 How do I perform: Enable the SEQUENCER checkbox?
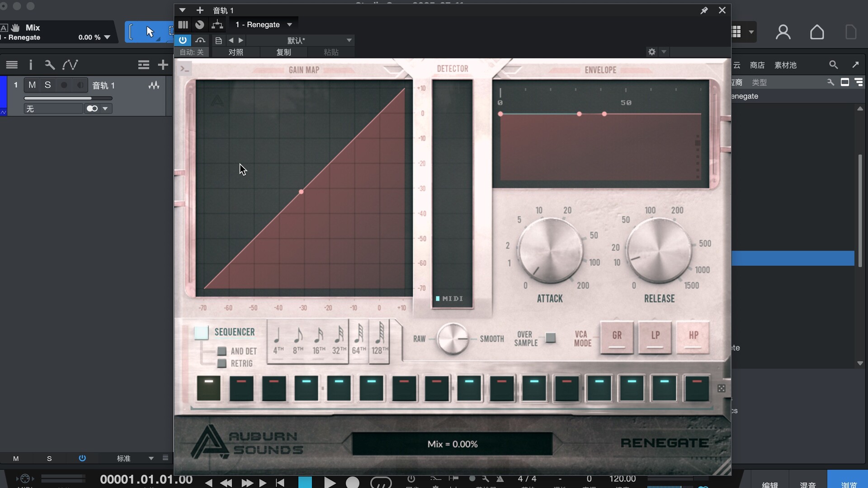tap(201, 333)
